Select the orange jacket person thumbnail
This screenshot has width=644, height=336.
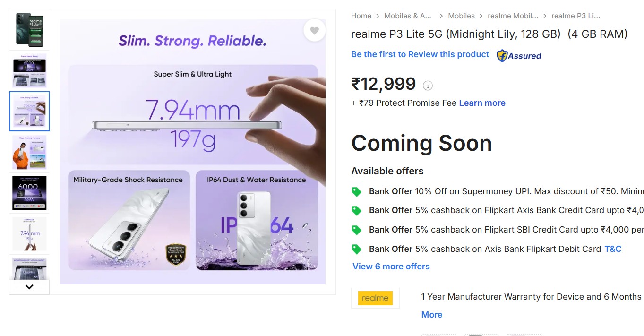(x=29, y=152)
